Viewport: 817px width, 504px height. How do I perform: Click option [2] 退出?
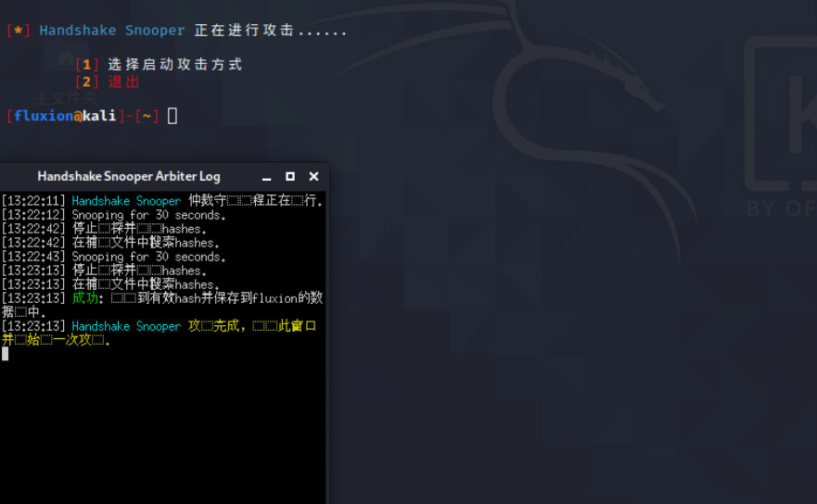108,82
